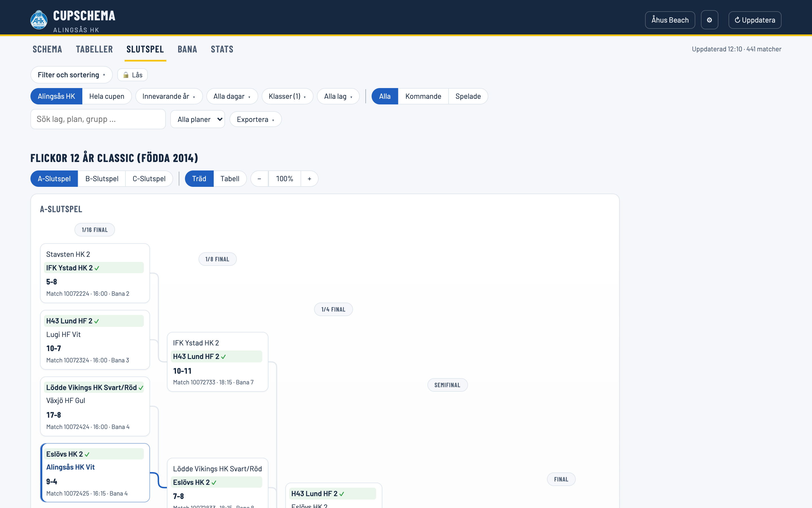Click the Alingsås HK club logo
Screen dimensions: 812x508
point(39,20)
